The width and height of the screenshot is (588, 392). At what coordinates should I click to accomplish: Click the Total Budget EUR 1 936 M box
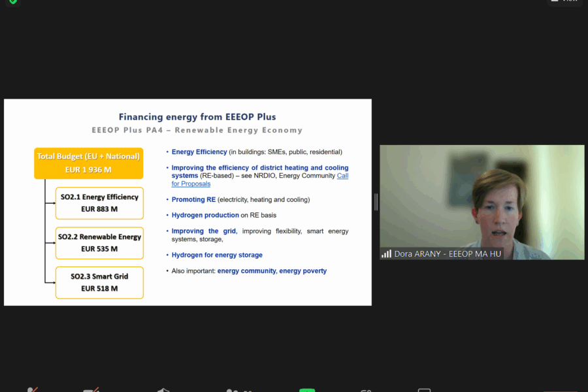(x=88, y=163)
